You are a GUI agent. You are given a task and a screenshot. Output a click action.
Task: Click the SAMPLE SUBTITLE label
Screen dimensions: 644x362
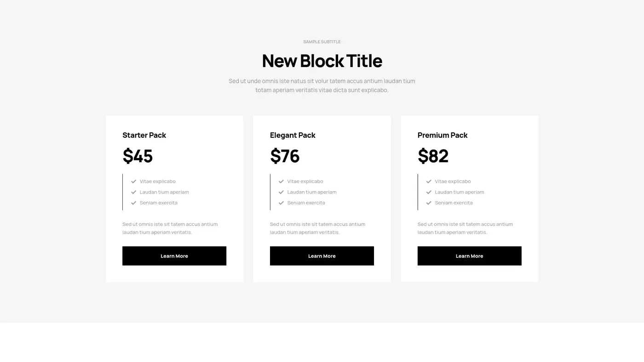(322, 41)
